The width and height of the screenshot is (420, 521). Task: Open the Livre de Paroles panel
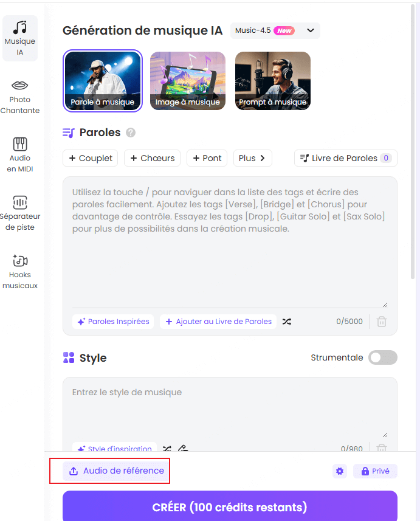tap(345, 158)
